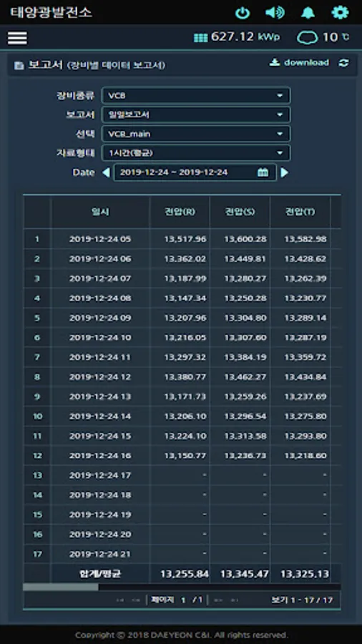Click the page number input field
Viewport: 362px width, 644px height.
coord(183,600)
